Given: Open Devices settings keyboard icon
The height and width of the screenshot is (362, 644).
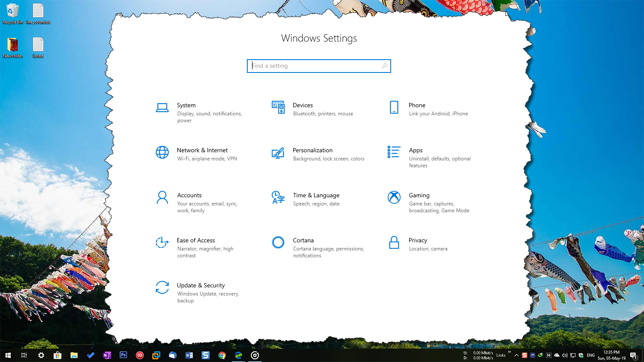Looking at the screenshot, I should pyautogui.click(x=278, y=107).
